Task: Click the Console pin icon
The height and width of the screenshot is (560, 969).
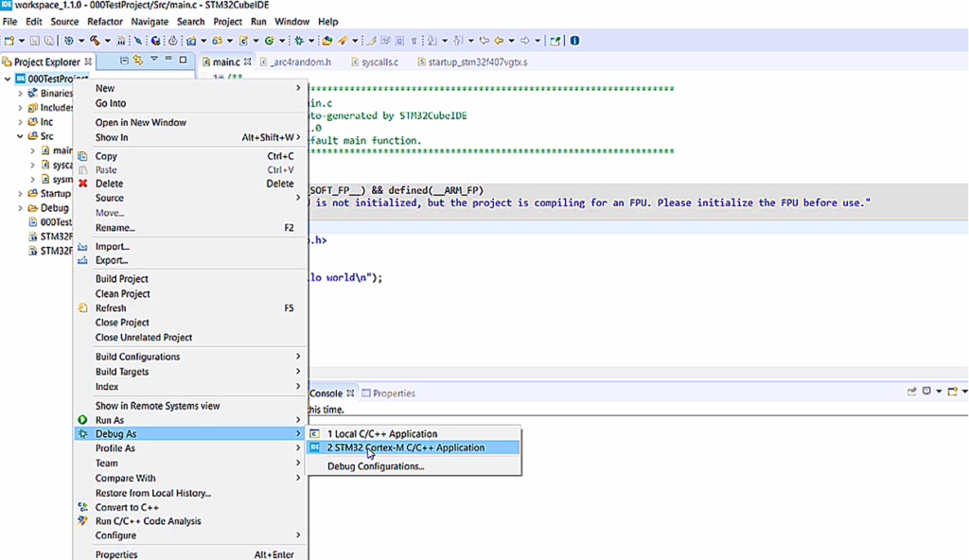Action: click(x=912, y=392)
